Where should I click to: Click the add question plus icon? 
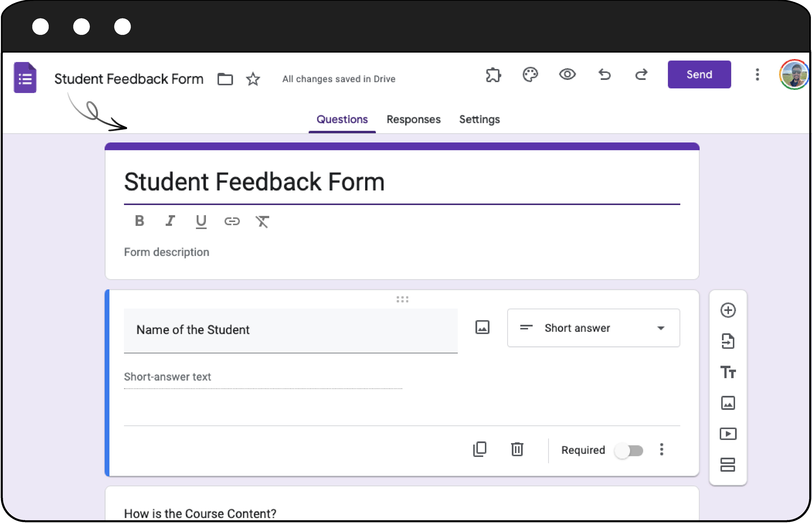point(728,310)
